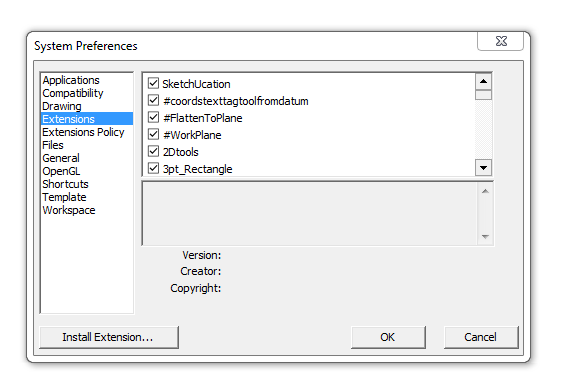Switch to the Drawing preferences
The height and width of the screenshot is (391, 566).
coord(62,106)
